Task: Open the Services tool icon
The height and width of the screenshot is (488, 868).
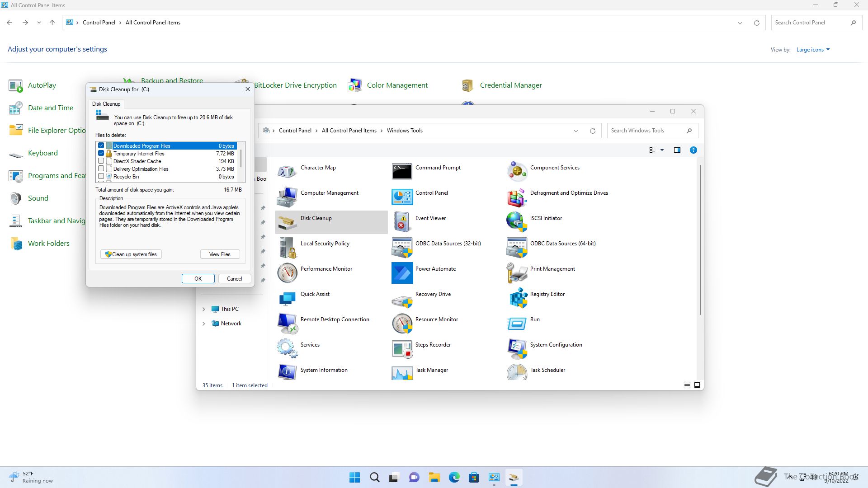Action: (x=287, y=348)
